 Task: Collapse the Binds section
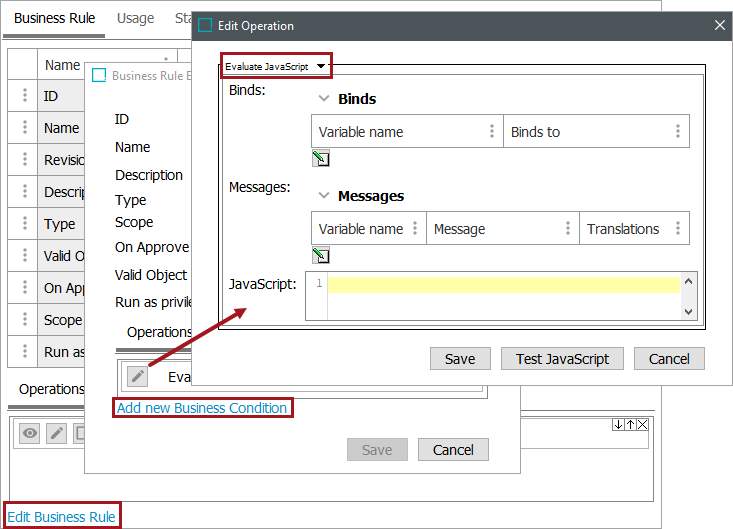pos(324,99)
